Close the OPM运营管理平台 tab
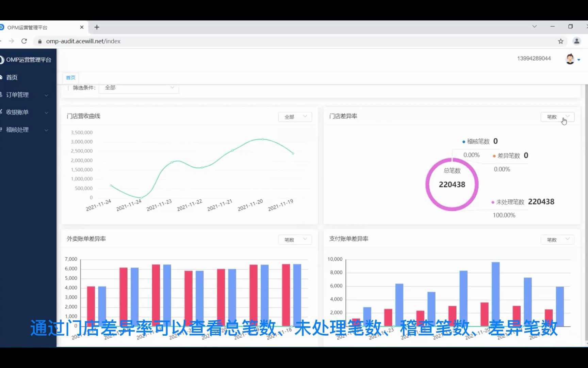The image size is (588, 368). point(82,27)
